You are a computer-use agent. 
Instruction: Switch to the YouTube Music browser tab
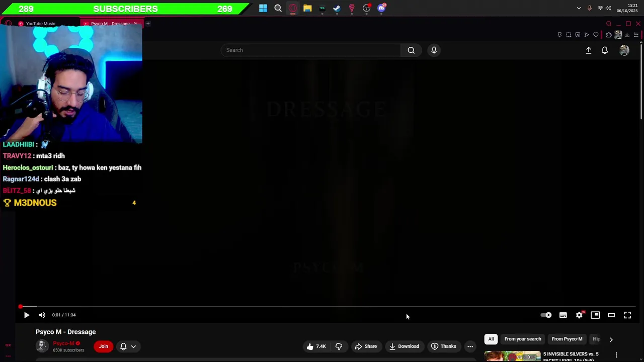point(40,24)
